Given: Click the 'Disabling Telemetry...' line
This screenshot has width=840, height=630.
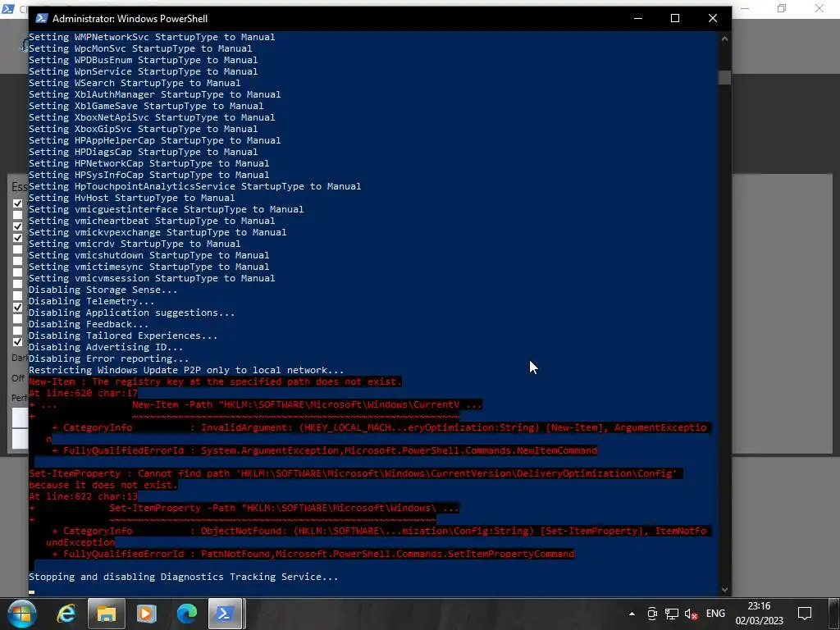Looking at the screenshot, I should pyautogui.click(x=92, y=301).
